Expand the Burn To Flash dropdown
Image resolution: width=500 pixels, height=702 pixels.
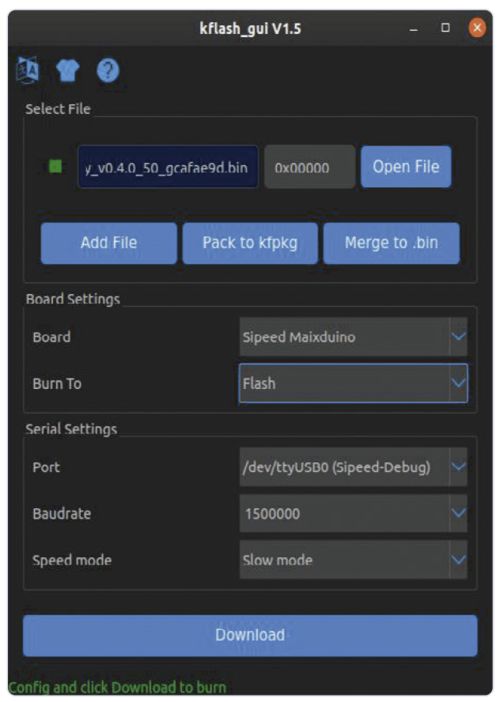(353, 383)
